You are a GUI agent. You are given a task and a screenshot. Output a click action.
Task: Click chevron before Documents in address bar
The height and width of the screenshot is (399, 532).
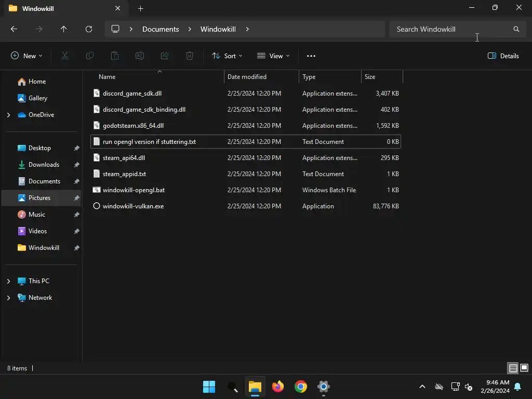pos(131,29)
